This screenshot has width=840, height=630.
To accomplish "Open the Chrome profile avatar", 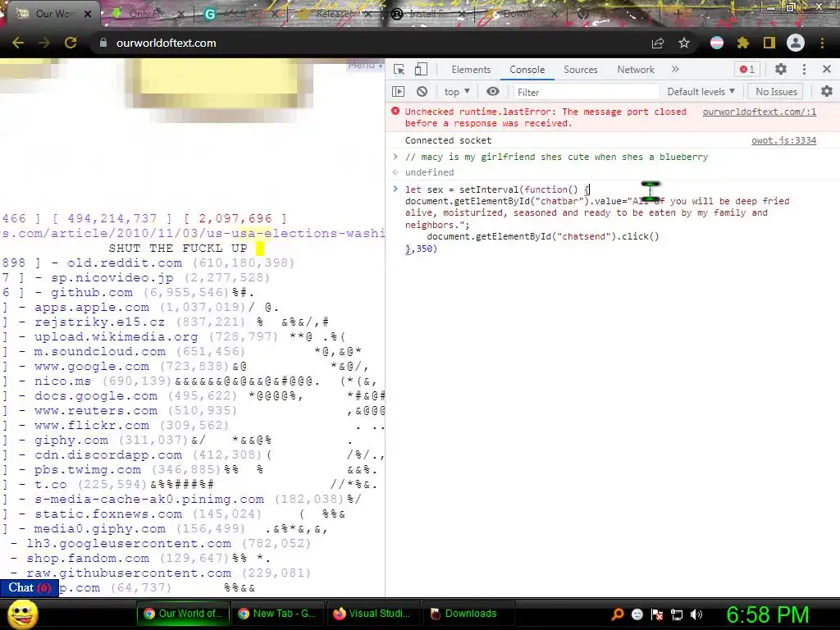I will [796, 43].
